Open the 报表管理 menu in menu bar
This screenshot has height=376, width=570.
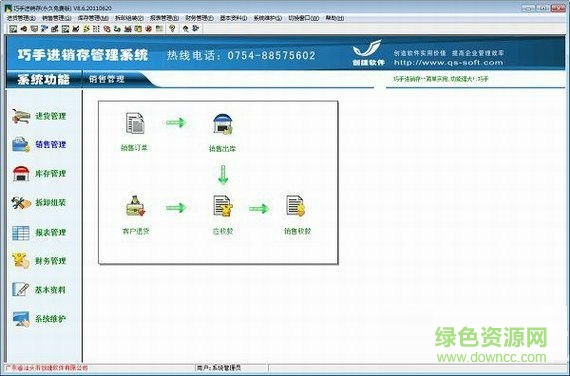click(164, 18)
